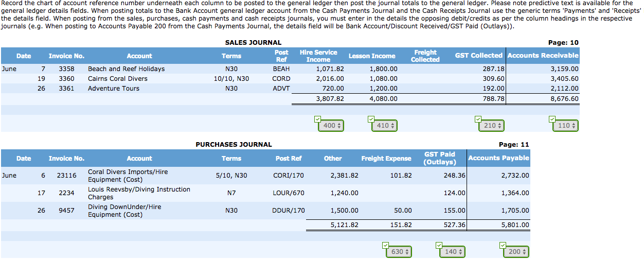Click the PURCHASES JOURNAL heading
The width and height of the screenshot is (644, 259).
(x=234, y=145)
